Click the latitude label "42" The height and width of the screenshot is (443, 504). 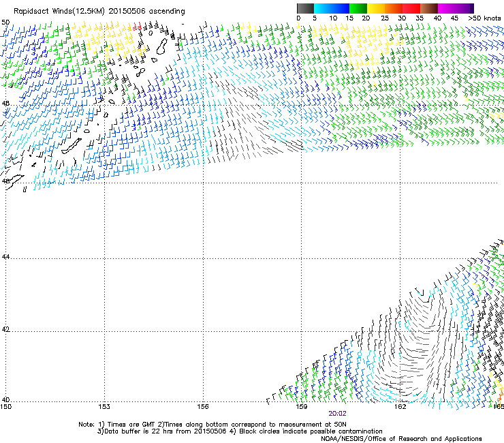(5, 329)
